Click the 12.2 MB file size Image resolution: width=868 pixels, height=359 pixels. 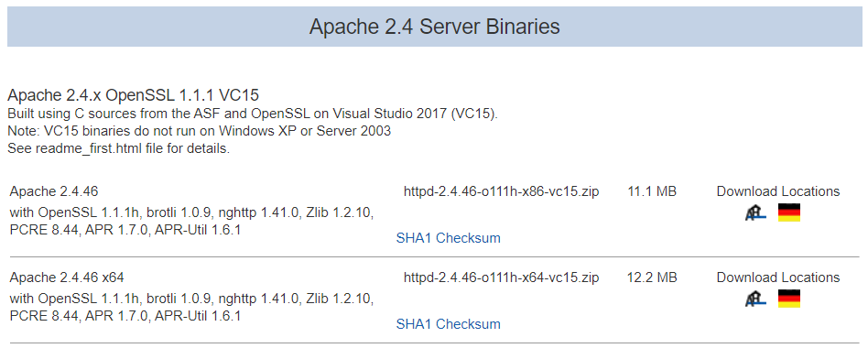point(652,277)
